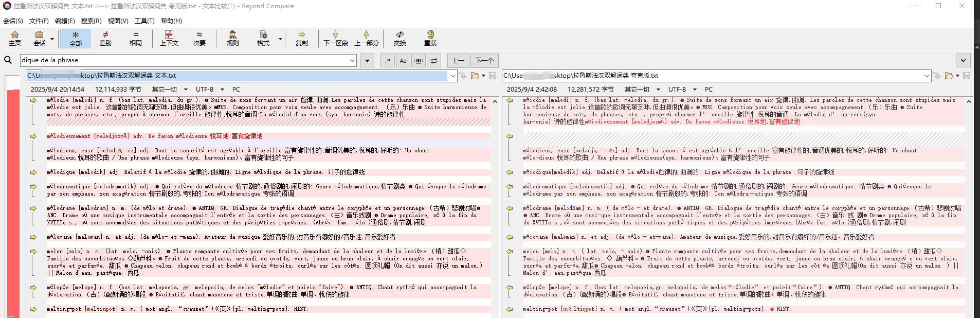Expand the left file path dropdown
Screen dimensions: 980x318
click(452, 76)
